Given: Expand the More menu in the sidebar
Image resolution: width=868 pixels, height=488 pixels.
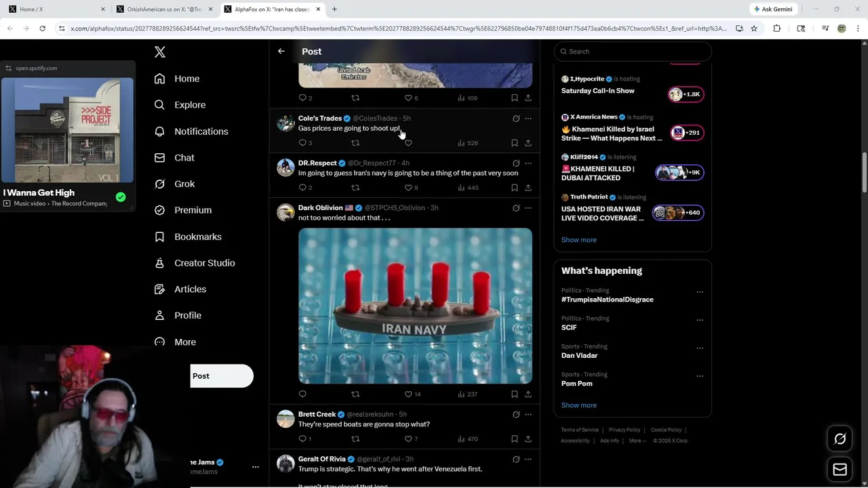Looking at the screenshot, I should click(175, 342).
